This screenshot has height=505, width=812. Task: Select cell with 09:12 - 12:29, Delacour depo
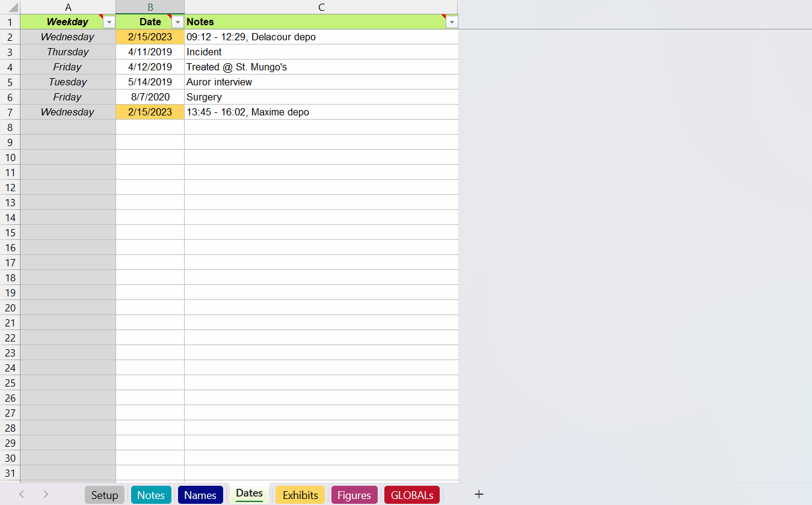click(x=321, y=37)
